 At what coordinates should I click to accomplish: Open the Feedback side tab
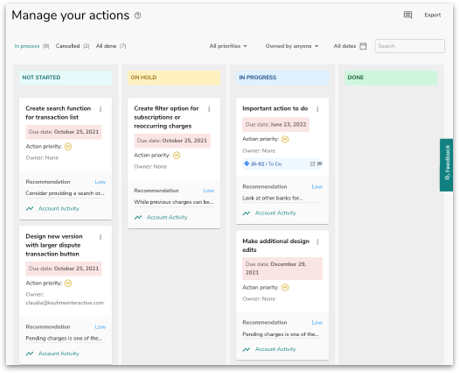(x=447, y=165)
